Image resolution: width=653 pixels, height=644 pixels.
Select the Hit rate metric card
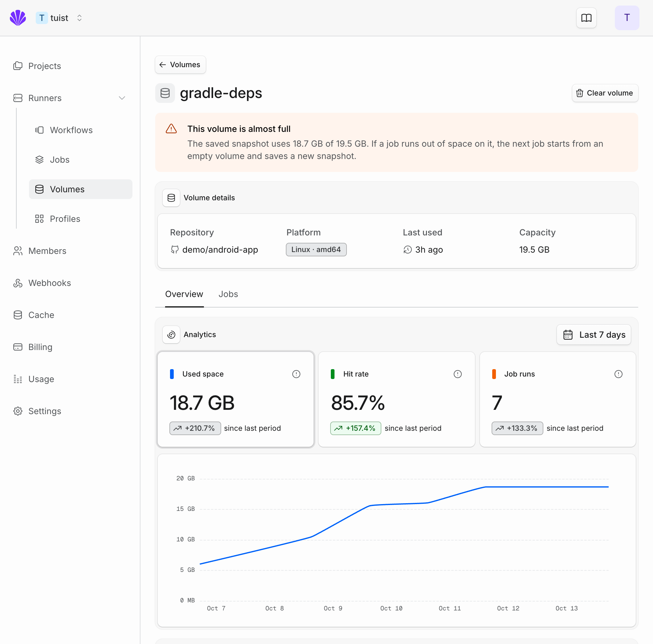[x=396, y=399]
